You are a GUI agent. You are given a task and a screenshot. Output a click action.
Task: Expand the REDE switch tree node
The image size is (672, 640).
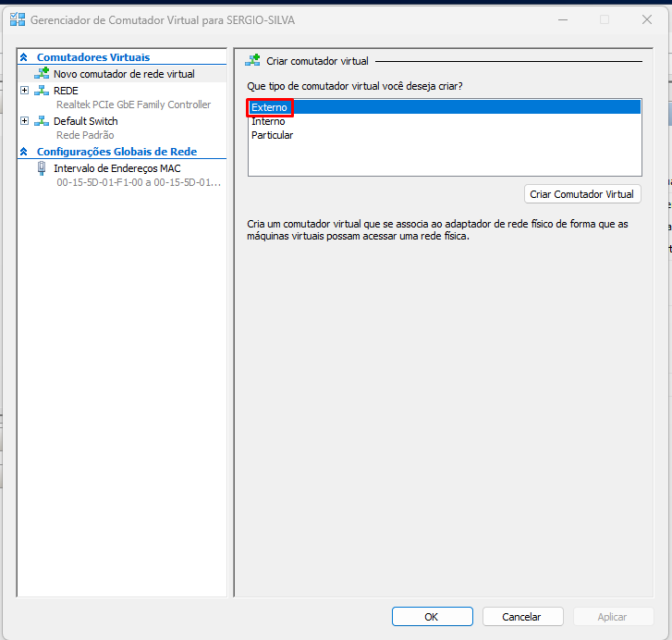24,90
